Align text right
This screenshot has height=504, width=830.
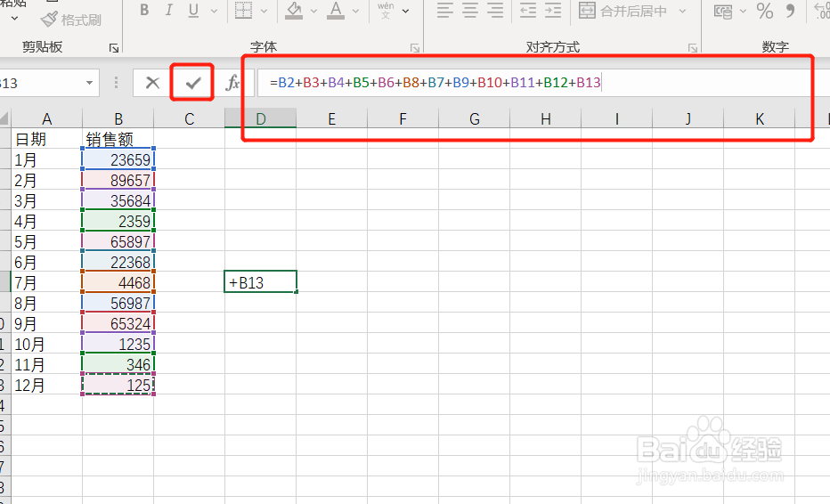[495, 10]
